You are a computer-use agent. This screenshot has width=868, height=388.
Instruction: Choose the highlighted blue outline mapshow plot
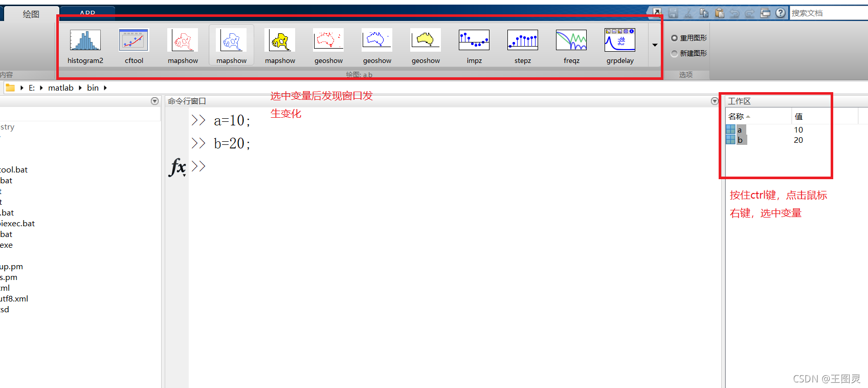pyautogui.click(x=231, y=46)
